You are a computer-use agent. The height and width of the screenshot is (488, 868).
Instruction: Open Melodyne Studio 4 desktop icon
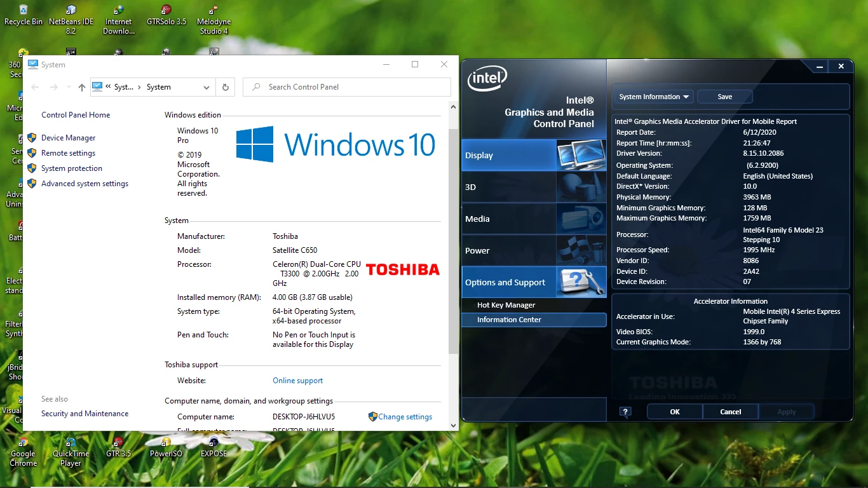tap(214, 19)
